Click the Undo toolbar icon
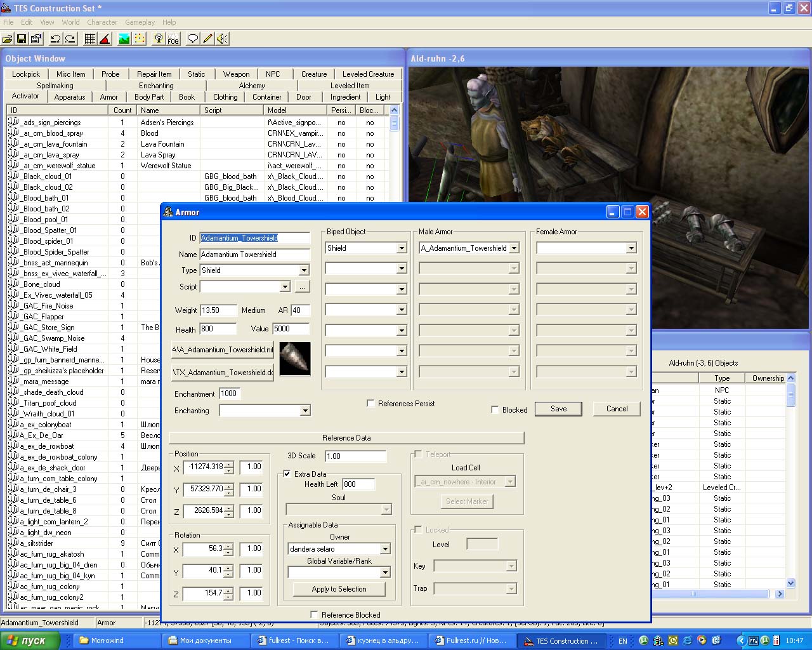812x650 pixels. click(x=56, y=39)
